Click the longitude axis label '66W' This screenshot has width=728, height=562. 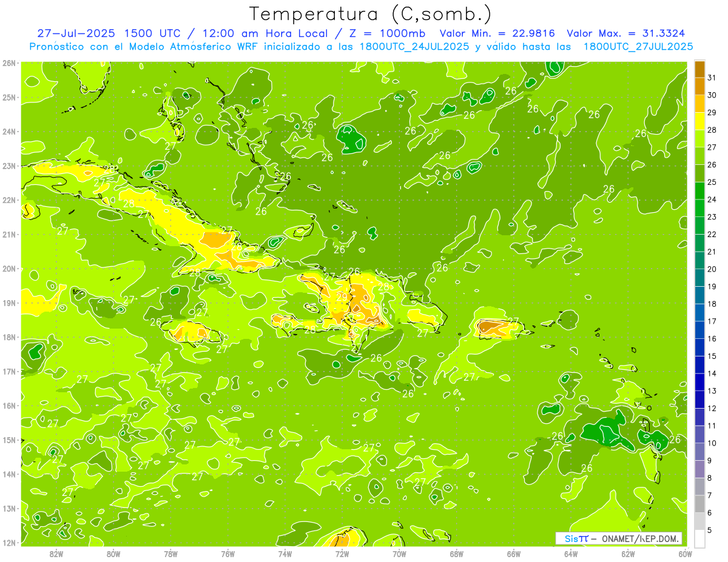pos(513,554)
